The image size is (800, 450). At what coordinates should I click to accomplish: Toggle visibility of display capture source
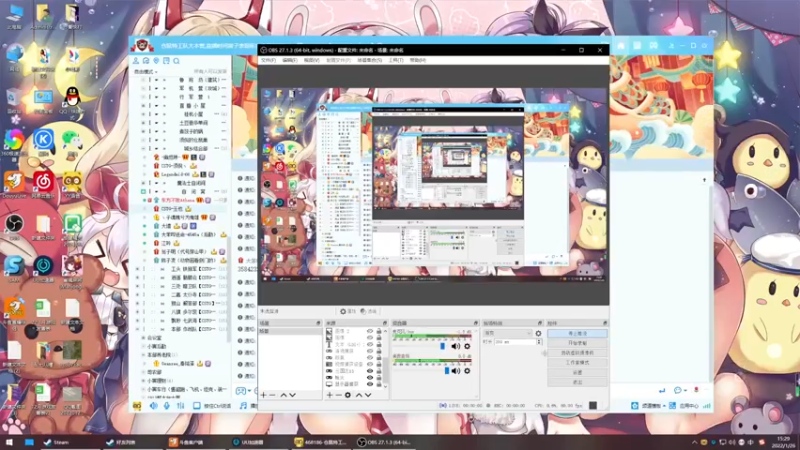tap(370, 384)
